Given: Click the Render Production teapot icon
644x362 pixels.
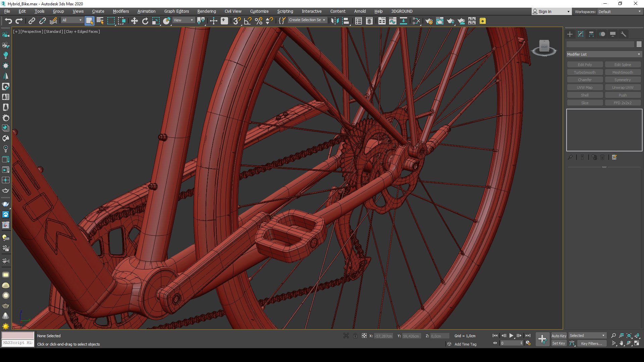Looking at the screenshot, I should click(x=450, y=21).
